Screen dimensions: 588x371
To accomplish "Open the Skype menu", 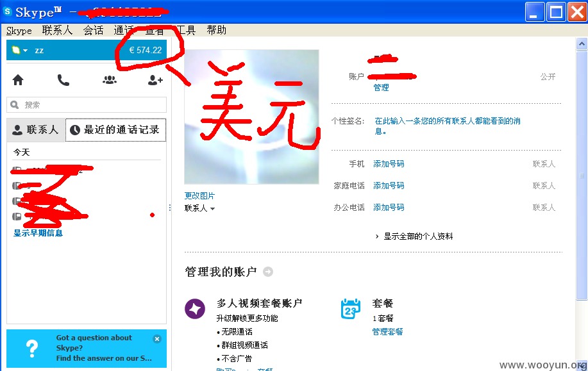I will [19, 30].
